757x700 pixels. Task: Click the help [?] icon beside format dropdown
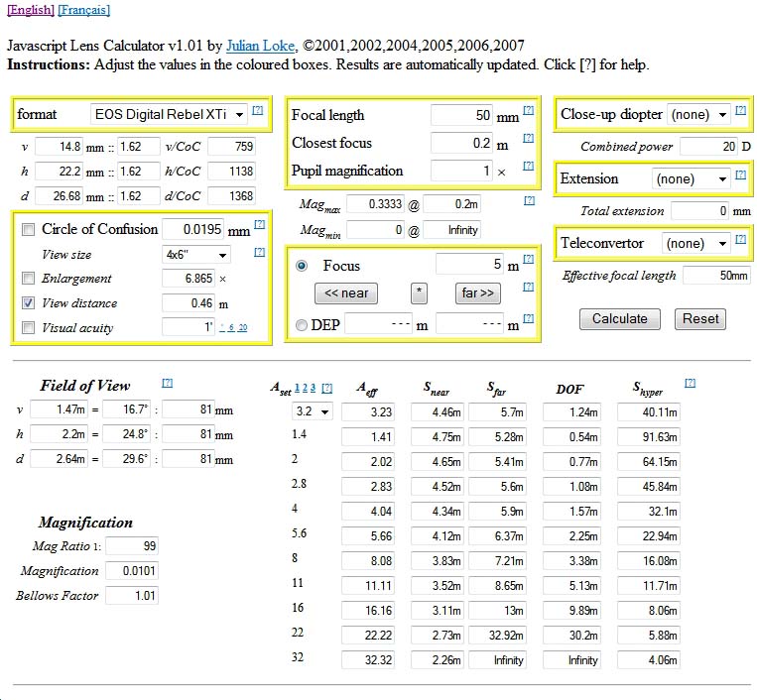(x=258, y=111)
